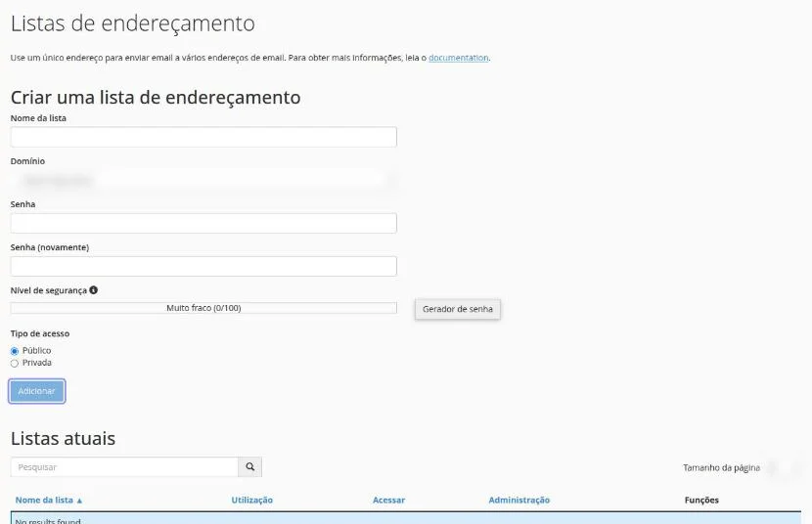Viewport: 812px width, 524px height.
Task: Click the 'Nível de segurança' label
Action: 49,290
